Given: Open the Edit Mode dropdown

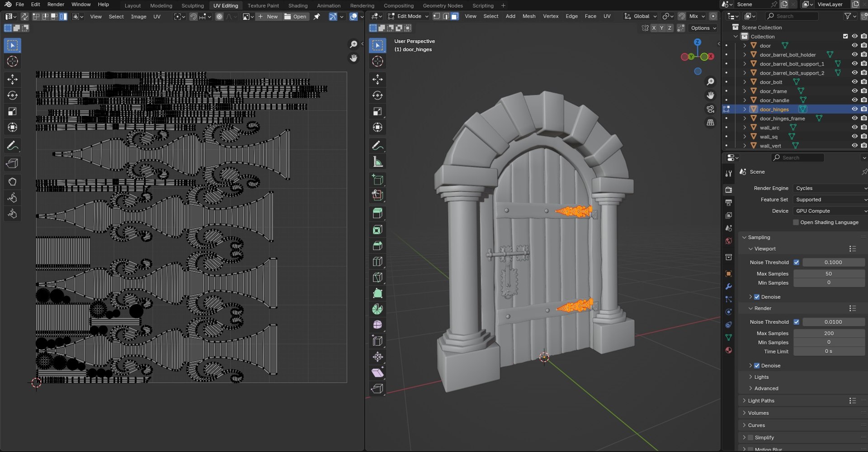Looking at the screenshot, I should (x=408, y=16).
